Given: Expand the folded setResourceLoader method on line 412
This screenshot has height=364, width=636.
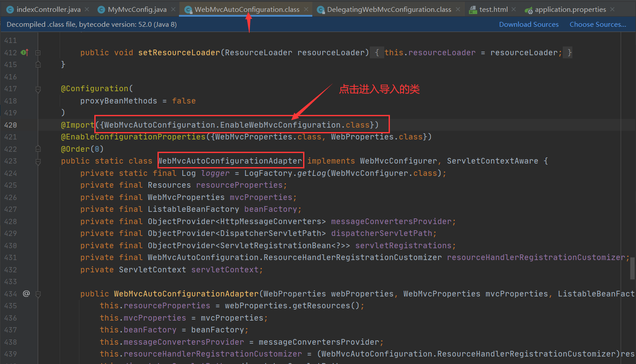Looking at the screenshot, I should [x=38, y=53].
